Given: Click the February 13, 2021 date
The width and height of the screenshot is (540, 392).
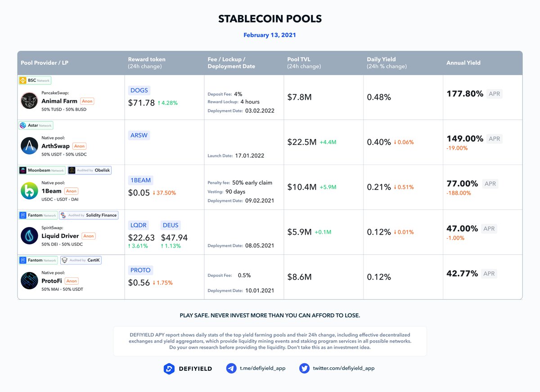Looking at the screenshot, I should click(x=270, y=35).
